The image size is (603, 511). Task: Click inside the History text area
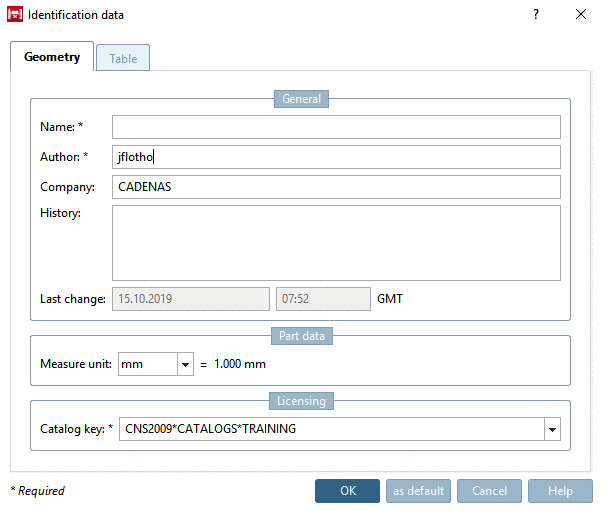[x=336, y=243]
